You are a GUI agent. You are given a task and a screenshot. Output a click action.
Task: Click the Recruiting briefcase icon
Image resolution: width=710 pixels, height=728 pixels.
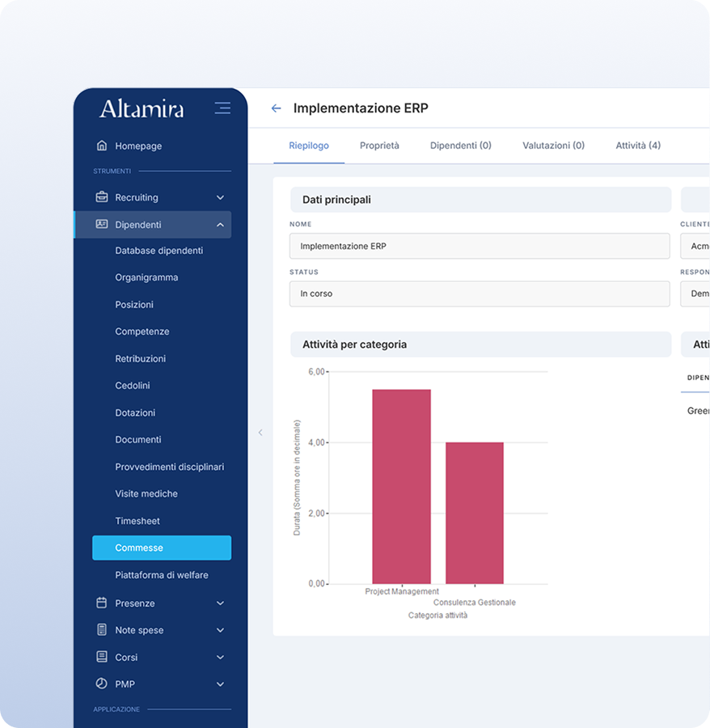[102, 197]
